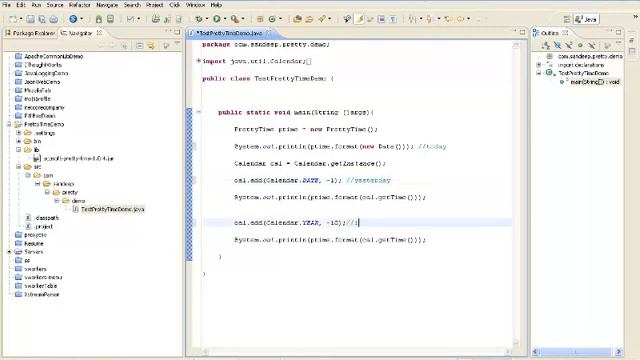The width and height of the screenshot is (640, 360).
Task: Click the Save icon in the main toolbar
Action: coord(31,19)
